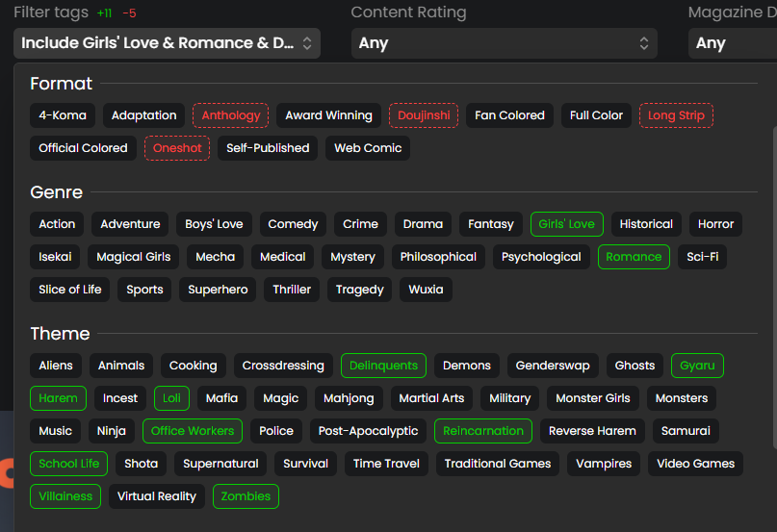Select the Psychological genre tag
The height and width of the screenshot is (532, 777).
coord(541,257)
